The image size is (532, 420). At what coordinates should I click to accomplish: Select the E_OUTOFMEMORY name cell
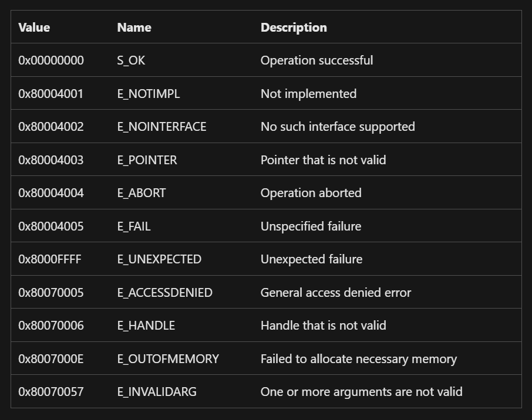click(x=168, y=359)
